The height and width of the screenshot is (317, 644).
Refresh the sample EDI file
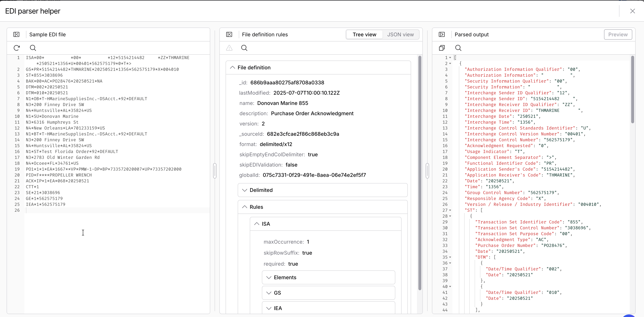pyautogui.click(x=17, y=48)
